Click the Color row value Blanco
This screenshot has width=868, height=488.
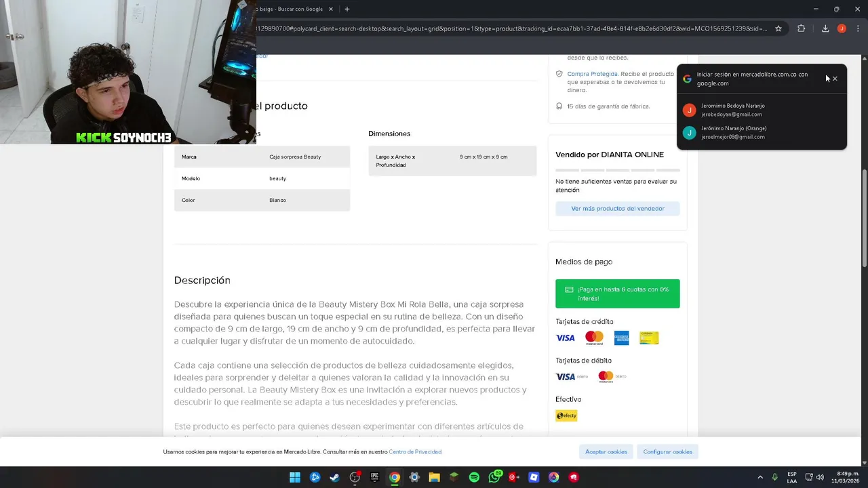click(277, 200)
